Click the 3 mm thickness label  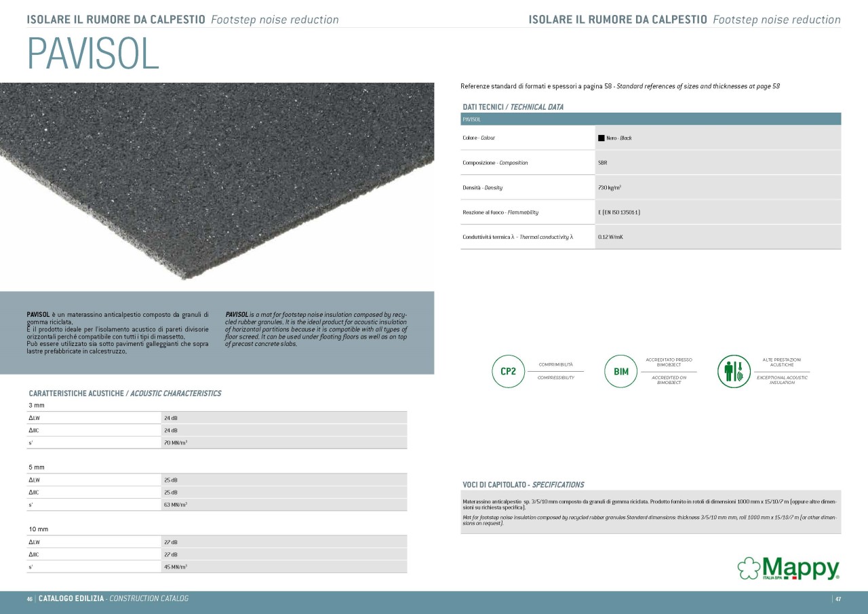pos(37,405)
